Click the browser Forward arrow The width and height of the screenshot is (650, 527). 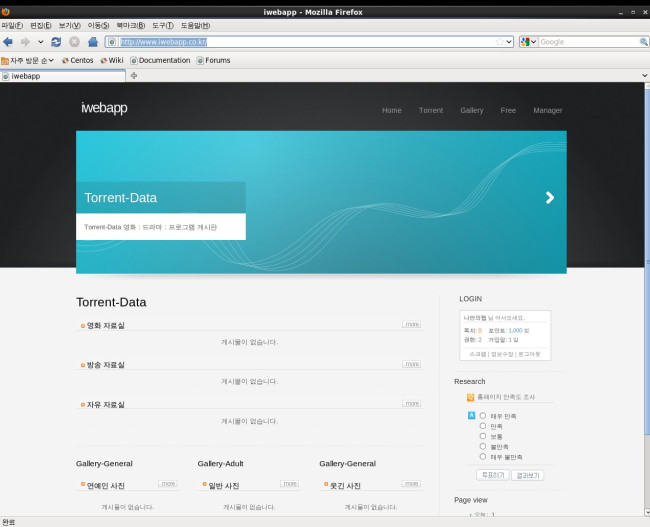tap(25, 42)
